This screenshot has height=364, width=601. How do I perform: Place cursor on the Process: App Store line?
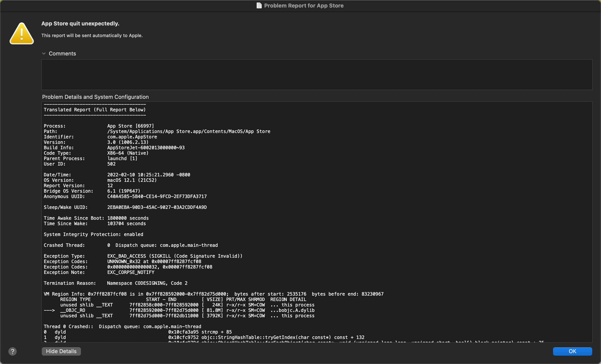click(99, 126)
